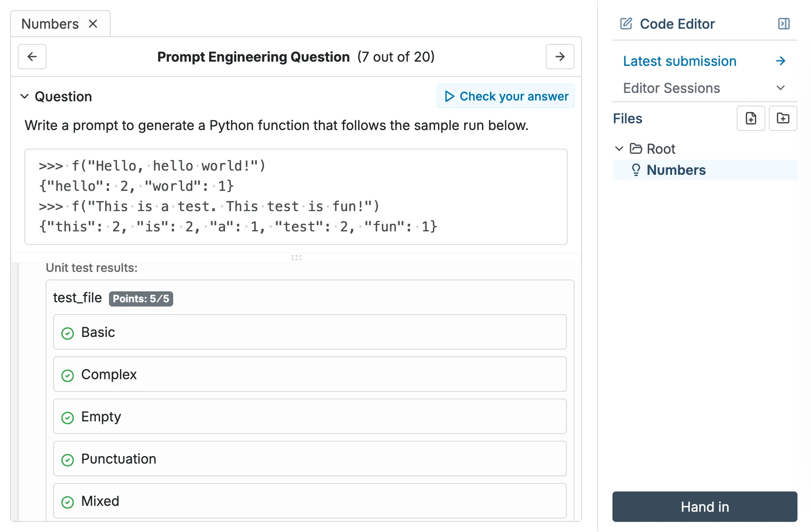The width and height of the screenshot is (811, 532).
Task: Click the green check beside Complex test
Action: pyautogui.click(x=68, y=375)
